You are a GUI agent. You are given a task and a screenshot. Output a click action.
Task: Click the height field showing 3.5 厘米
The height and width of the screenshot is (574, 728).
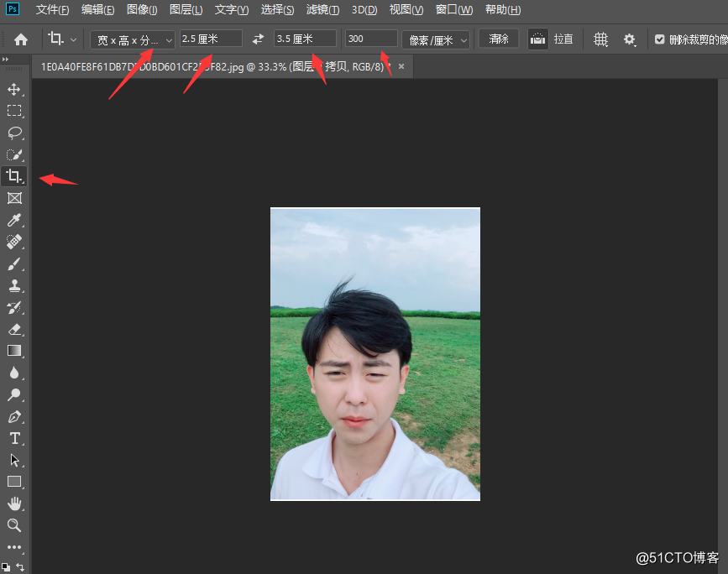tap(305, 39)
